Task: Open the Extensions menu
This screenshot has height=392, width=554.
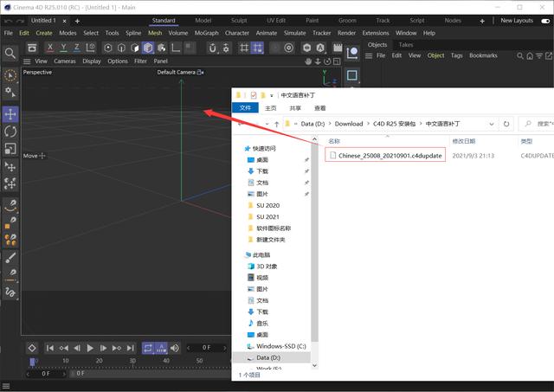Action: 376,33
